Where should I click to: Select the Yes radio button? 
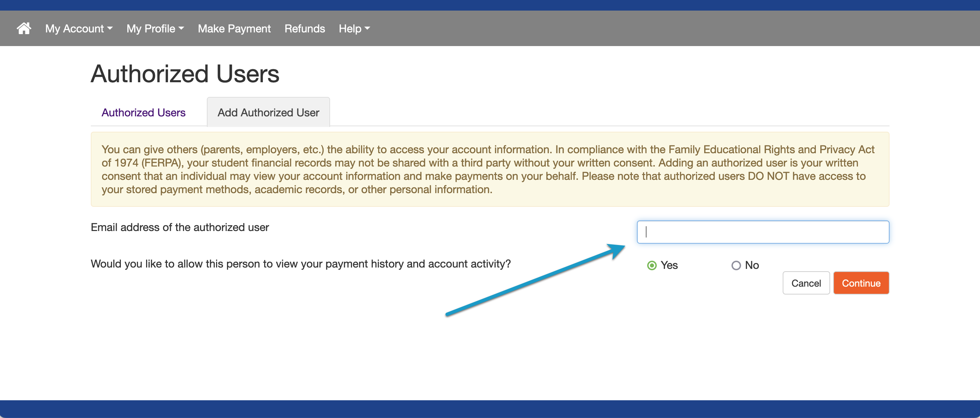[652, 265]
